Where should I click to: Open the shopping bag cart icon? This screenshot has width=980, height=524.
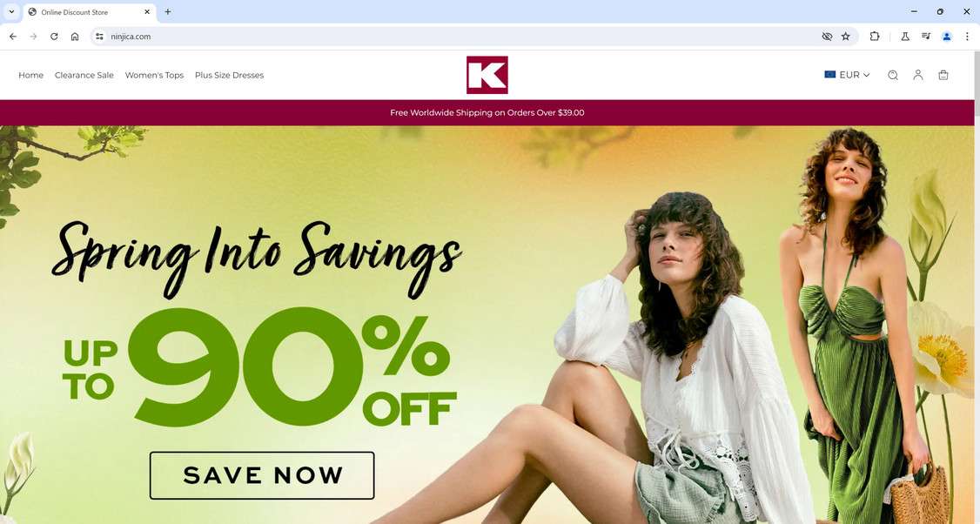click(x=943, y=75)
